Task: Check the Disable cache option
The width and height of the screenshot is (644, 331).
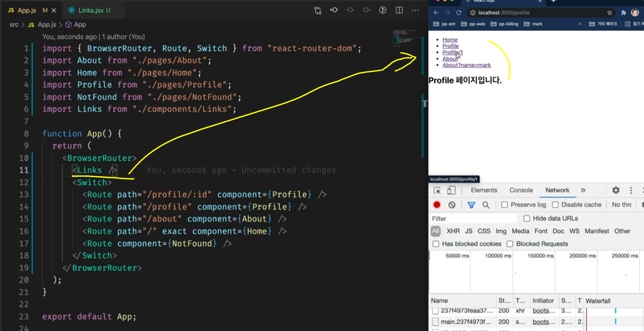Action: tap(555, 205)
